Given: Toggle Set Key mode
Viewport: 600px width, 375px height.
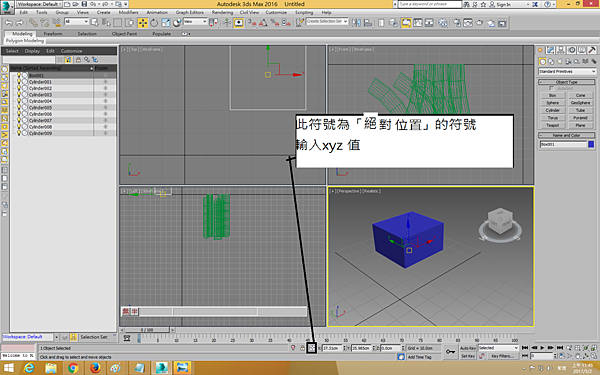Looking at the screenshot, I should 468,356.
